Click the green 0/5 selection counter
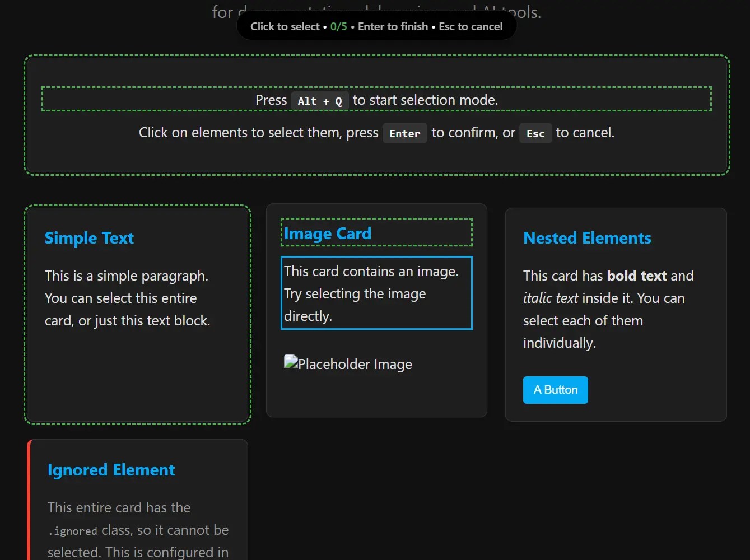The image size is (750, 560). 338,26
